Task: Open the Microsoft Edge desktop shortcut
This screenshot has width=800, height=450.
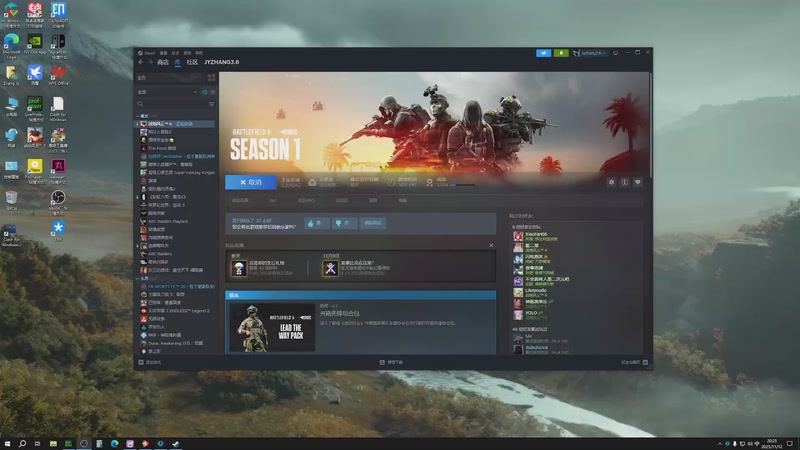Action: pyautogui.click(x=11, y=46)
